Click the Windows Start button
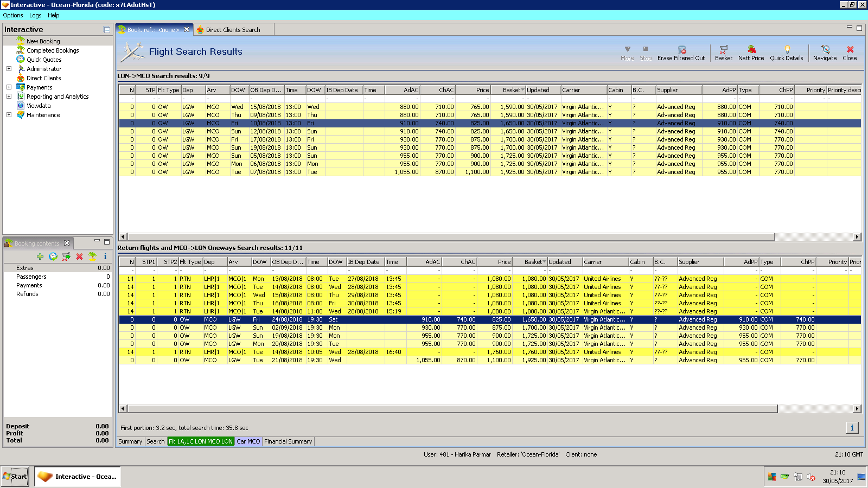868x488 pixels. (15, 477)
